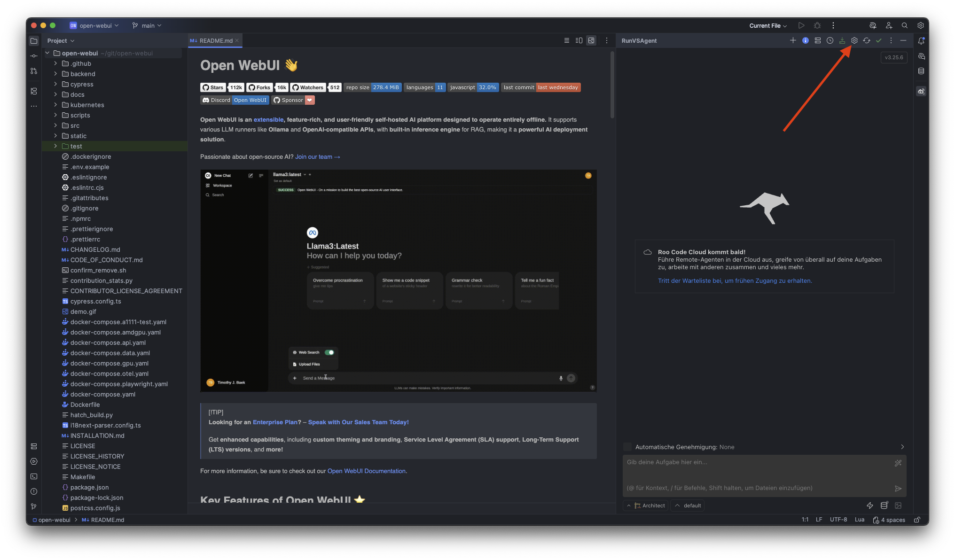Open the Project tool window folder icon

click(x=34, y=41)
